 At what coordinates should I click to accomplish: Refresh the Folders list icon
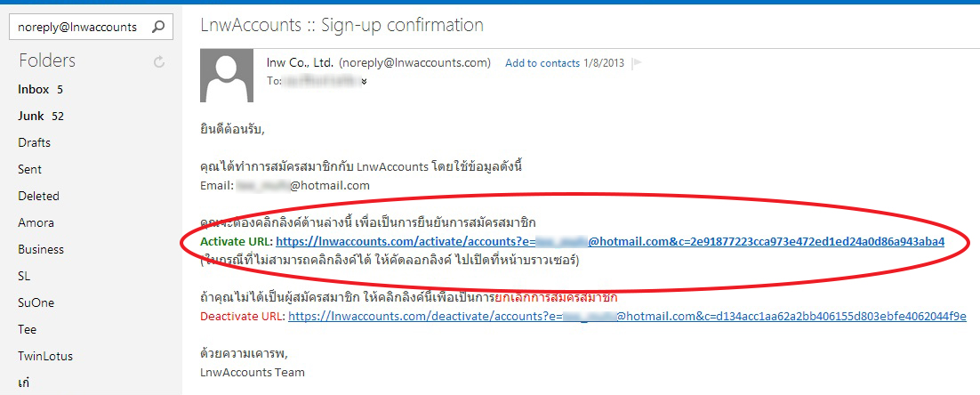coord(159,61)
